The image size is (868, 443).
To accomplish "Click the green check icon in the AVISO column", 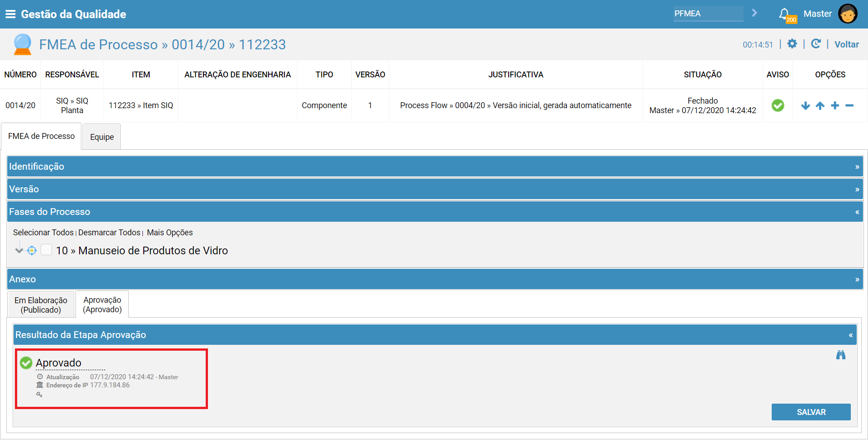I will tap(778, 105).
